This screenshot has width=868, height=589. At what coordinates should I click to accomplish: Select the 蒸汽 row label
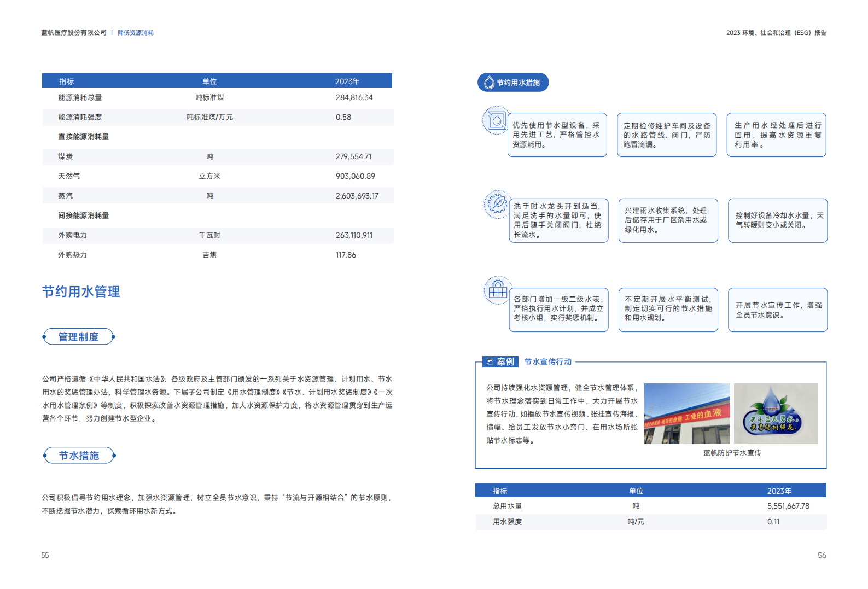(65, 196)
